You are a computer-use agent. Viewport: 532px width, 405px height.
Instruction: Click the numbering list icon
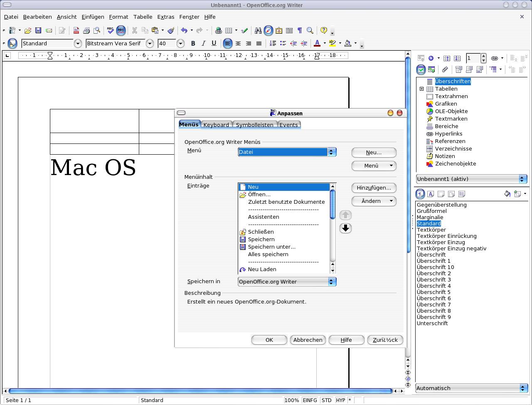273,43
